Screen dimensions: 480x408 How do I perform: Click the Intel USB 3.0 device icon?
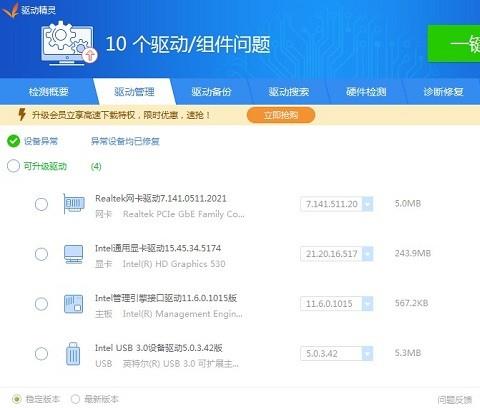[x=73, y=354]
